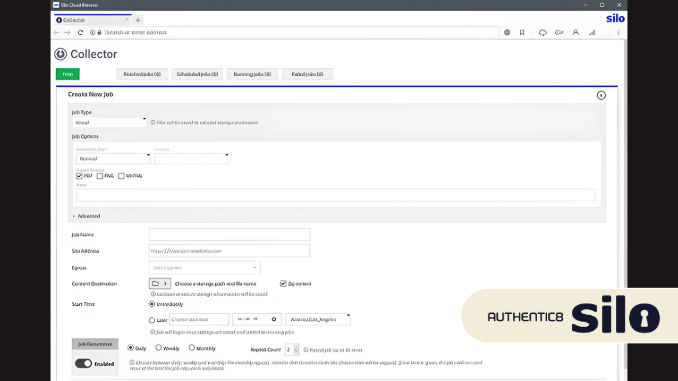Click the Job Name input field
678x381 pixels.
(x=229, y=234)
